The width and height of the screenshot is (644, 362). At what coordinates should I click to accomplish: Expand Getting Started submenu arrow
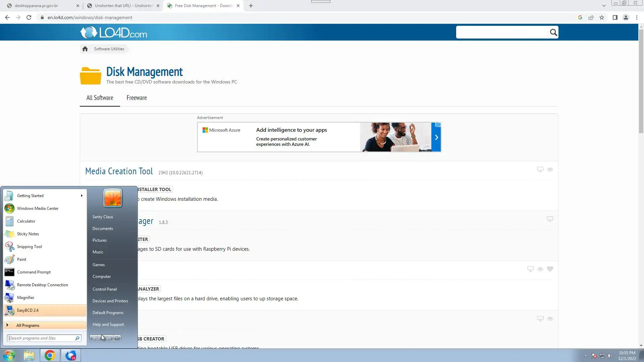(x=82, y=196)
